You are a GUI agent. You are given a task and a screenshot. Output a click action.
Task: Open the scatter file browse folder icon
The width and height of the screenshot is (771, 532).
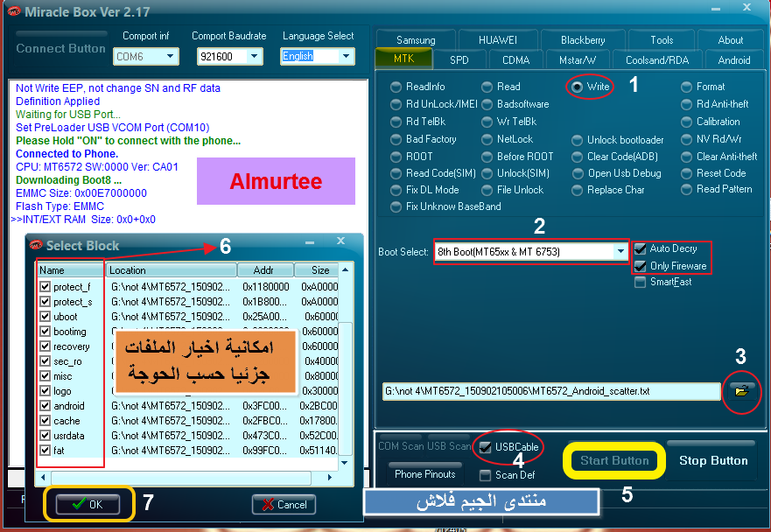[x=741, y=391]
